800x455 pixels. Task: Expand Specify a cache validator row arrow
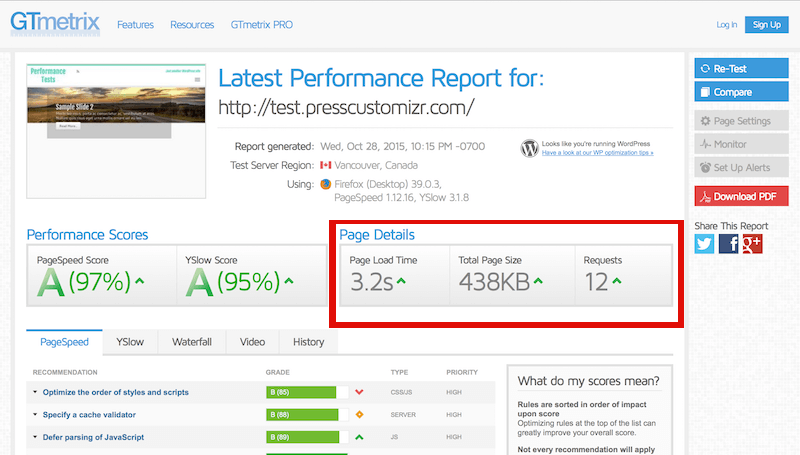pyautogui.click(x=35, y=414)
